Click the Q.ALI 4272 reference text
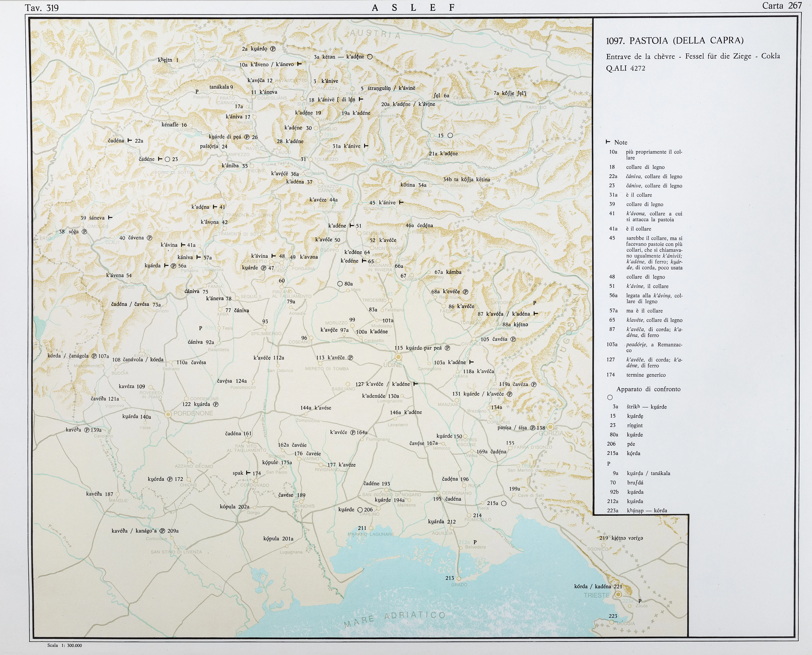The height and width of the screenshot is (655, 812). (x=625, y=68)
